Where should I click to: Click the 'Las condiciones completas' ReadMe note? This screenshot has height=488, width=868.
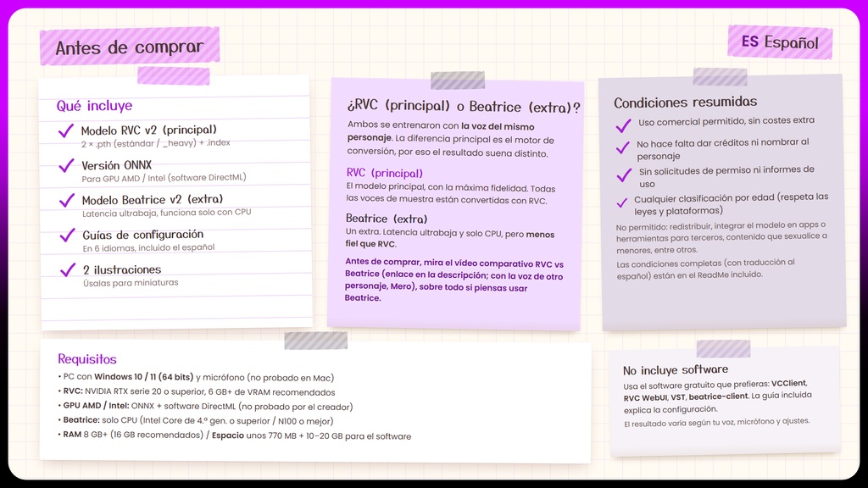(705, 269)
